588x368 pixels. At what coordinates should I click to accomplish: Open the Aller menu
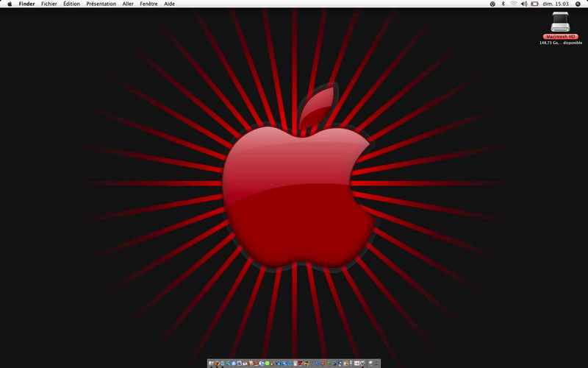point(128,4)
